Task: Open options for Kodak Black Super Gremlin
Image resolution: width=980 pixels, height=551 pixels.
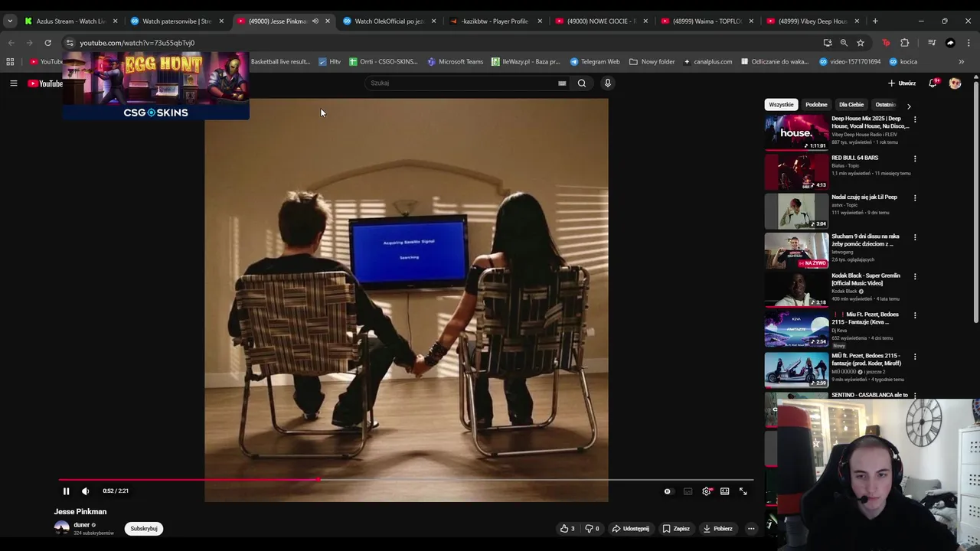Action: click(x=915, y=276)
